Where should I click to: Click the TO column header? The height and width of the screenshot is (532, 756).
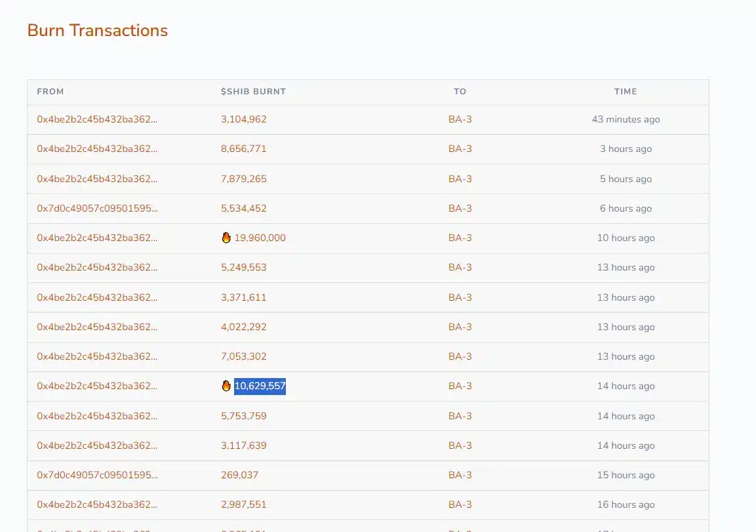460,92
